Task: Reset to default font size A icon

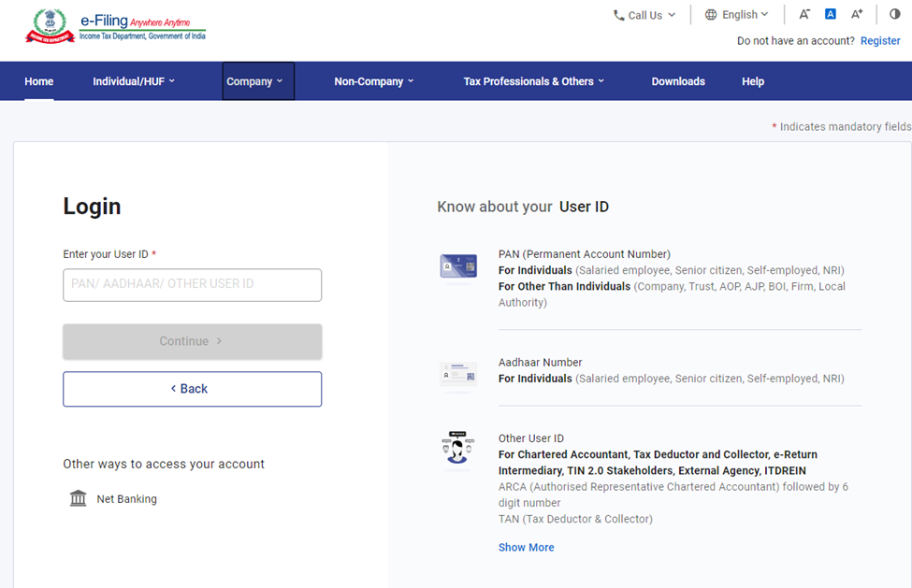Action: [830, 14]
